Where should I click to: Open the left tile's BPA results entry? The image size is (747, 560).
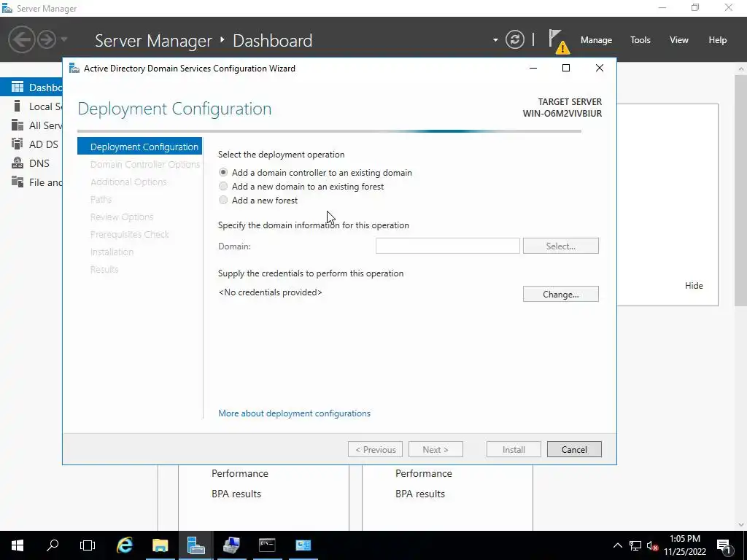[236, 494]
